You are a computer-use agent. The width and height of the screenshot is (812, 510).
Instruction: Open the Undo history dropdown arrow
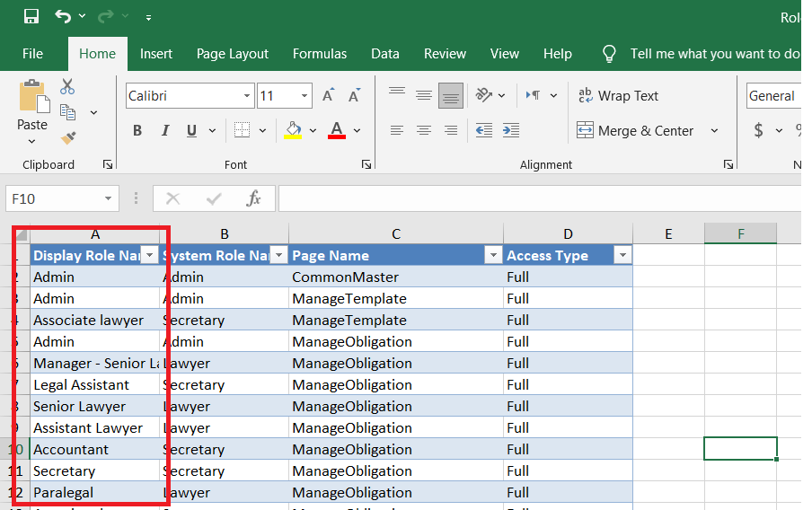pos(83,16)
